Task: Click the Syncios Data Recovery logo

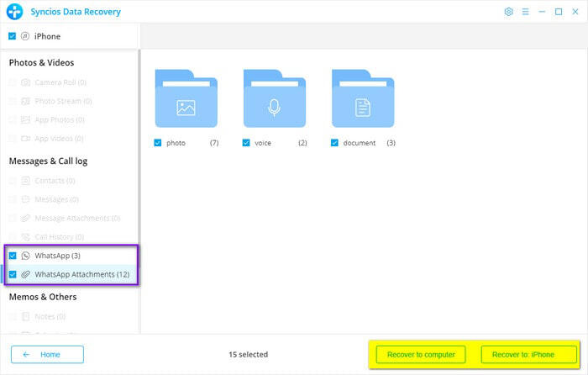Action: pos(13,12)
